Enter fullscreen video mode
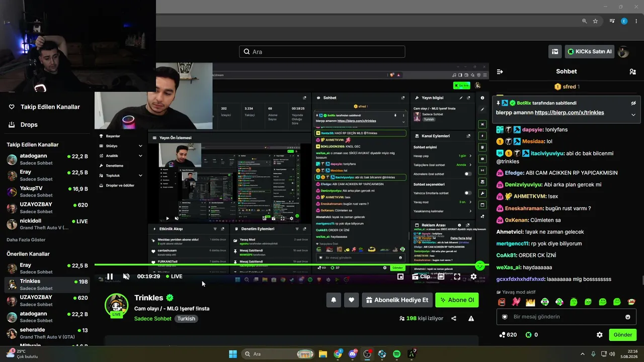Viewport: 644px width, 362px height. click(457, 277)
